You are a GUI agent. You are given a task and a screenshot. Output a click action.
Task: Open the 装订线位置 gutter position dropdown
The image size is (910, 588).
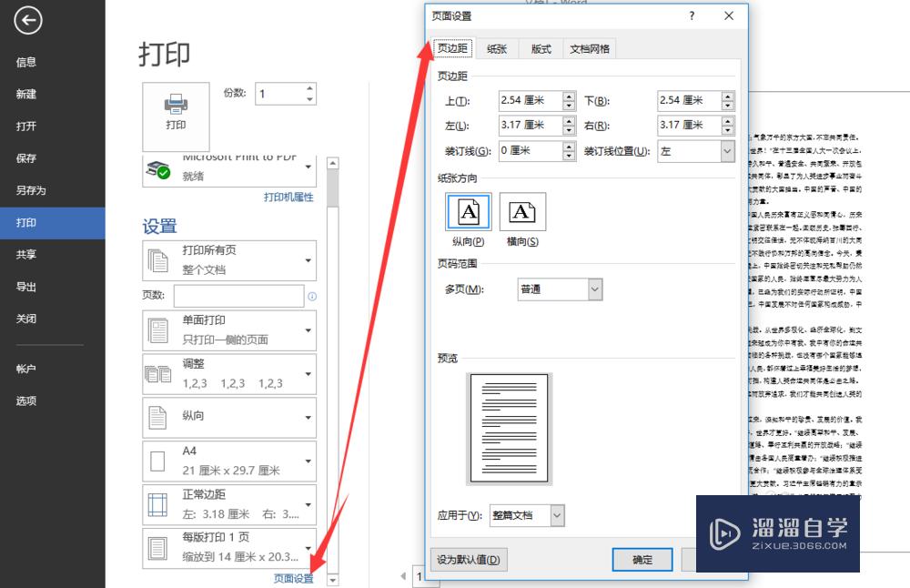click(695, 150)
